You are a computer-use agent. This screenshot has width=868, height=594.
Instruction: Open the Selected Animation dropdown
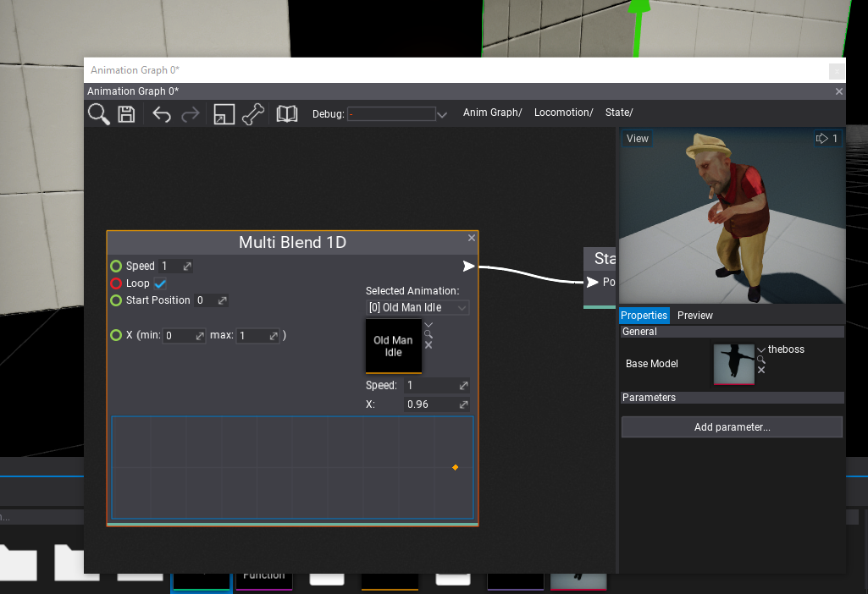pos(417,307)
